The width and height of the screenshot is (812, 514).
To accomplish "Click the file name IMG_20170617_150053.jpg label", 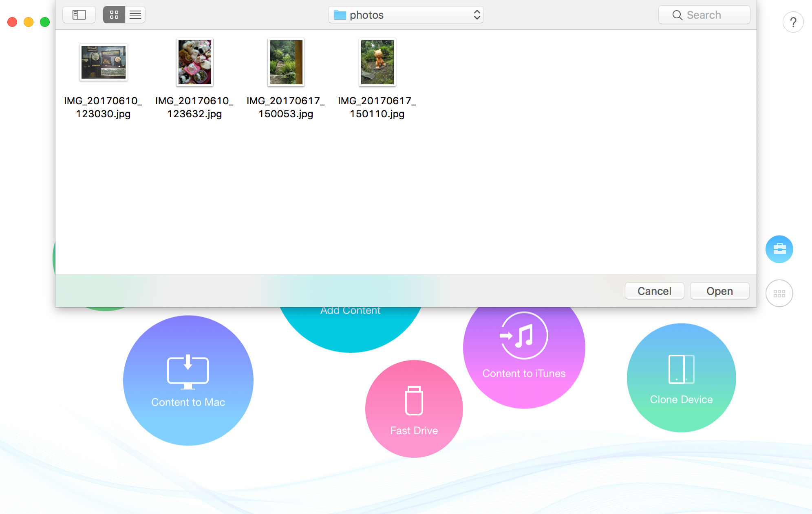I will 286,107.
